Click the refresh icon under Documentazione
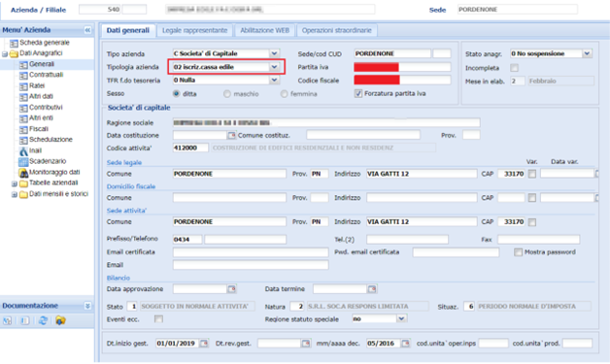 pos(43,320)
